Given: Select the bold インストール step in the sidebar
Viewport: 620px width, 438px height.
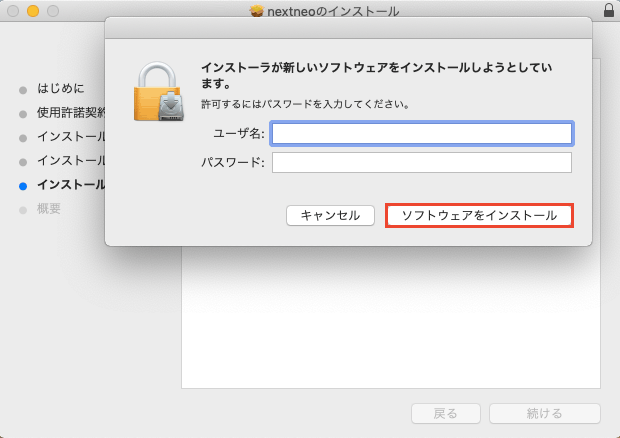Looking at the screenshot, I should coord(70,185).
